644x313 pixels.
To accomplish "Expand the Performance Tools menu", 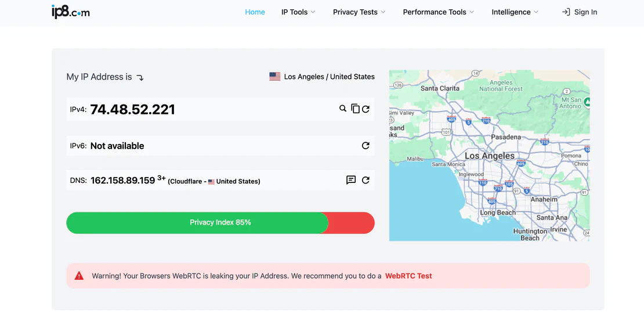I will point(439,12).
